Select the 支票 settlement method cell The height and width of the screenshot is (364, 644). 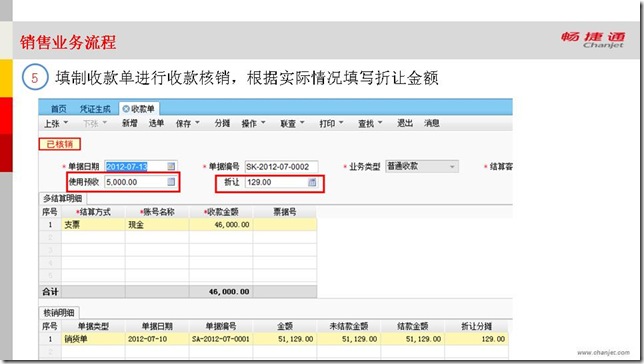point(93,225)
